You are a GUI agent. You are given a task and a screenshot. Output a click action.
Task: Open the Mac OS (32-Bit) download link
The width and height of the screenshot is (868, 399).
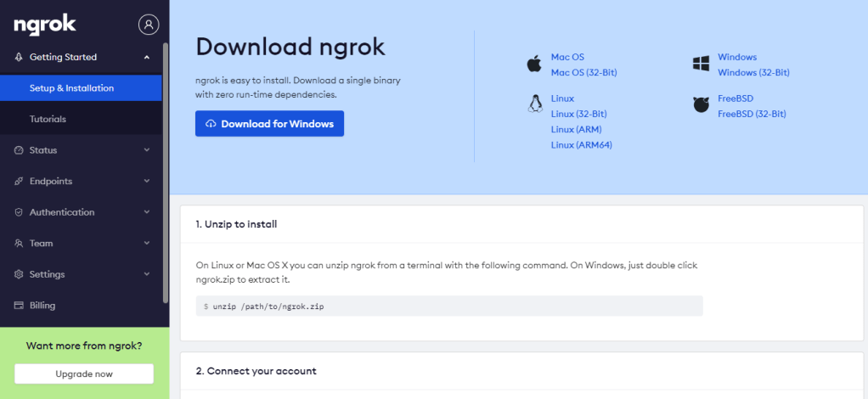[x=583, y=73]
